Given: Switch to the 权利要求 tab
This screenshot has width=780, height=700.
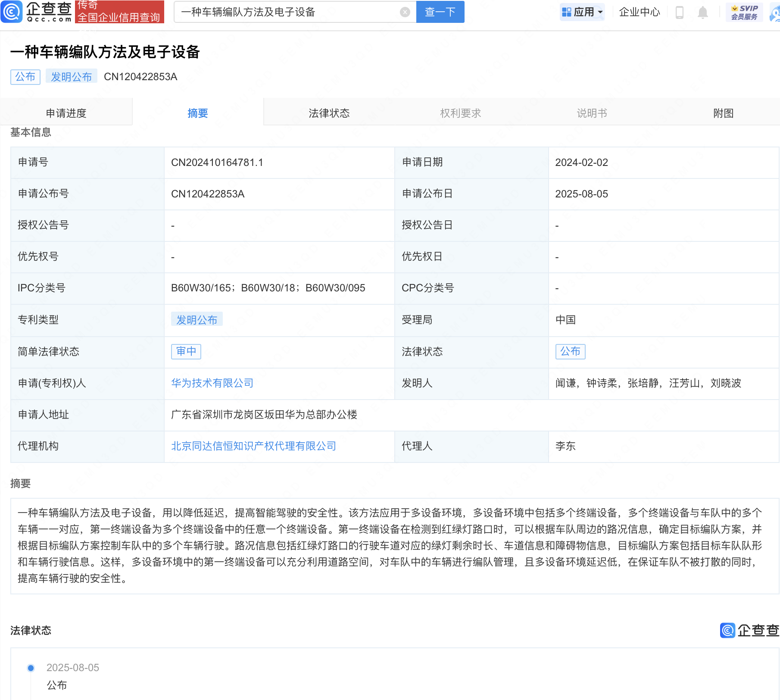Looking at the screenshot, I should [460, 113].
